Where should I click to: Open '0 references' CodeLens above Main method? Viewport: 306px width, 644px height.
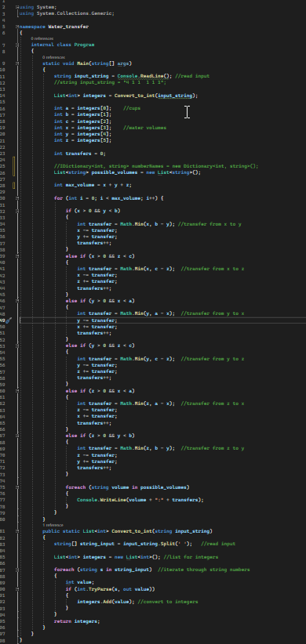point(53,57)
